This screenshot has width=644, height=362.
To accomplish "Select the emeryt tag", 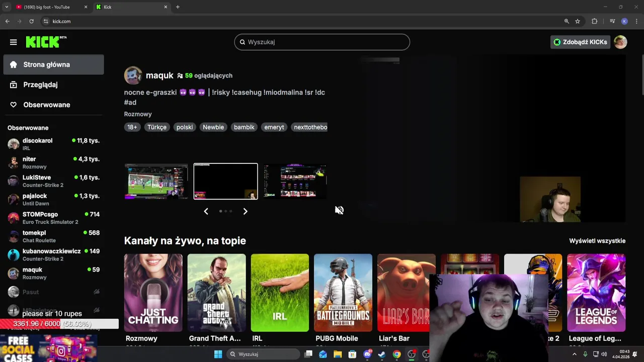I will coord(274,127).
